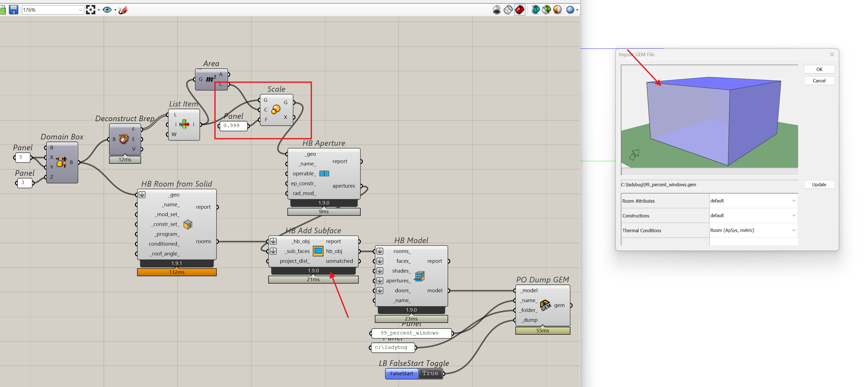
Task: Select wireframe preview mode icon
Action: 508,10
